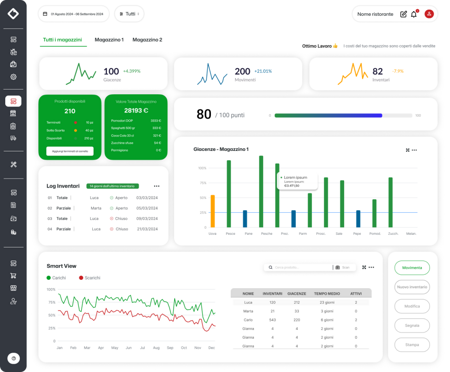This screenshot has width=450, height=372.
Task: Select the Marta row in Smart View table
Action: 301,311
